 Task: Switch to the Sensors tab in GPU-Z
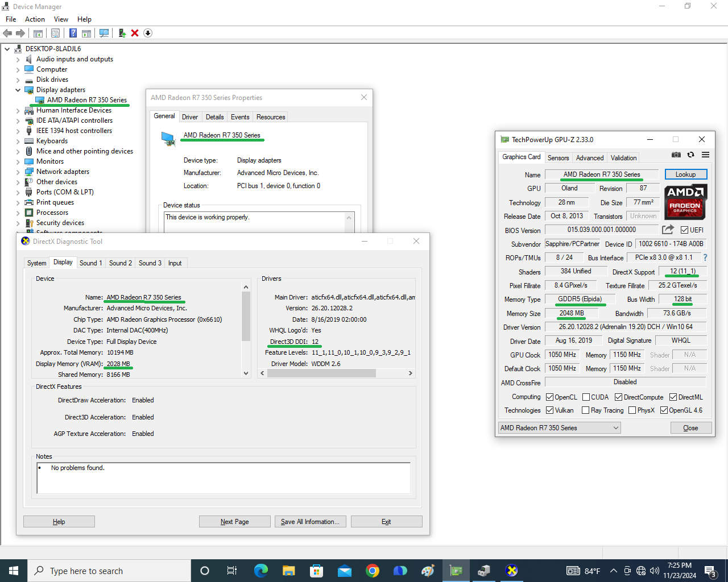pyautogui.click(x=558, y=158)
